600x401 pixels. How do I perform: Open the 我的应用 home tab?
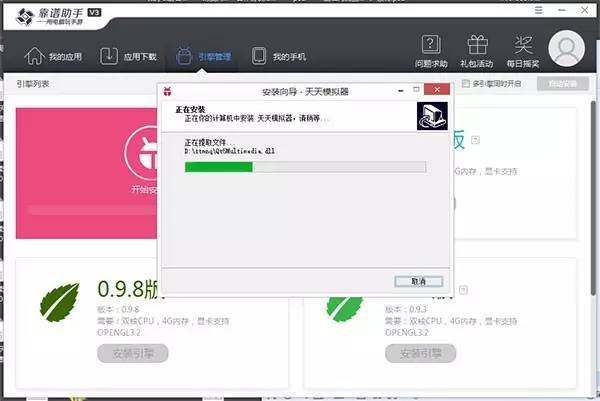(53, 57)
